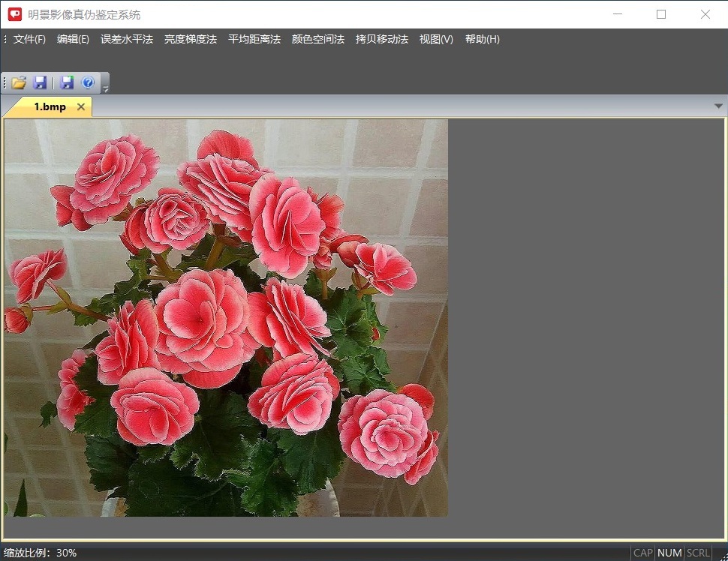Screen dimensions: 728x561
Task: Open the 亮度梯度法 menu
Action: [191, 39]
